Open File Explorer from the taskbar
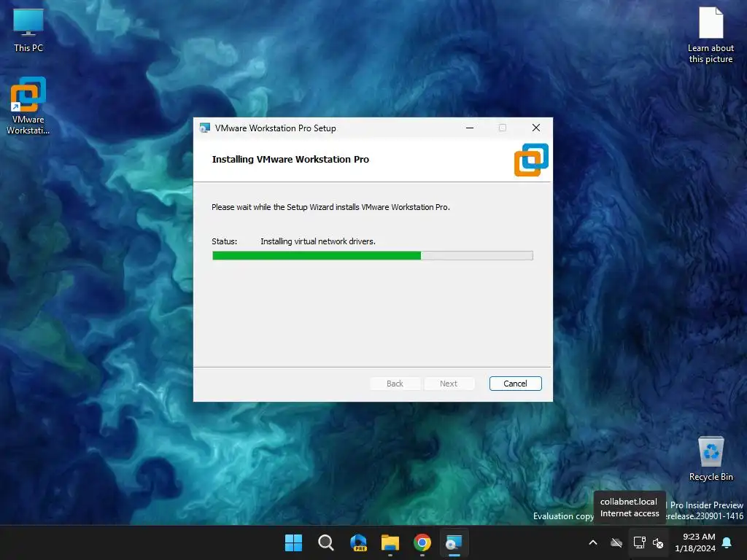 point(390,542)
